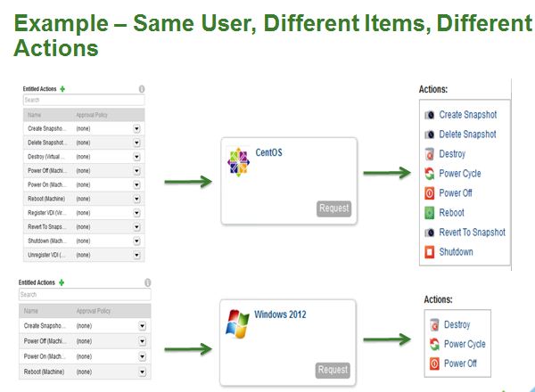This screenshot has height=392, width=535.
Task: Expand the Register VDI row dropdown
Action: pyautogui.click(x=137, y=213)
